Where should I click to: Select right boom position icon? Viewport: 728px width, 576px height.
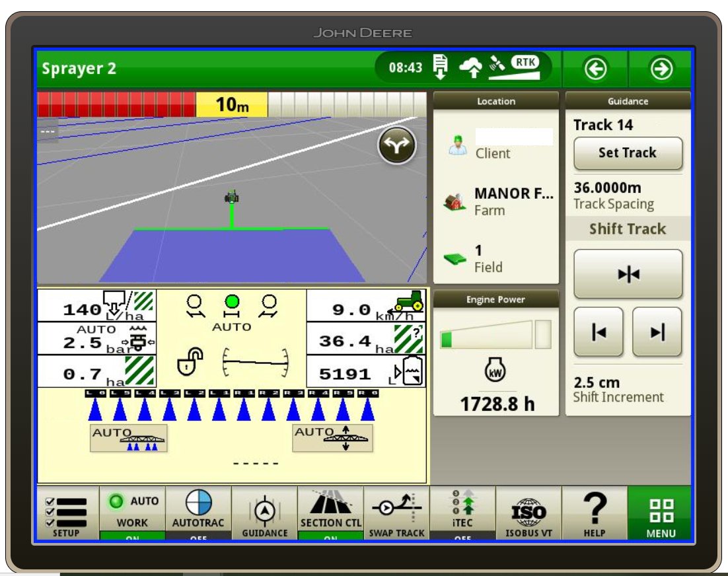(x=269, y=306)
